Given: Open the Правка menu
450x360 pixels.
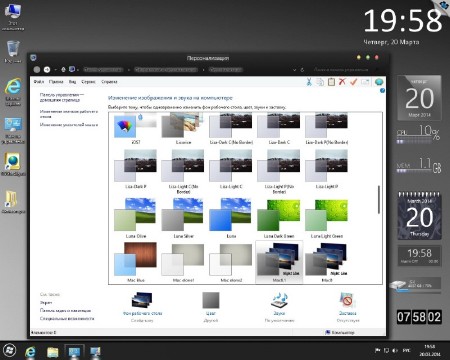Looking at the screenshot, I should click(56, 82).
